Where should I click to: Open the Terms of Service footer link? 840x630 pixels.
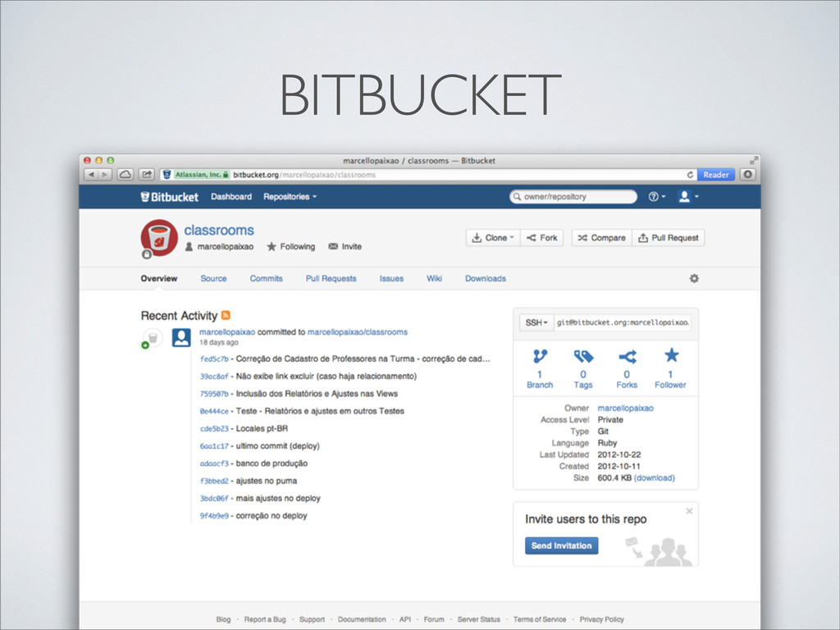point(540,619)
